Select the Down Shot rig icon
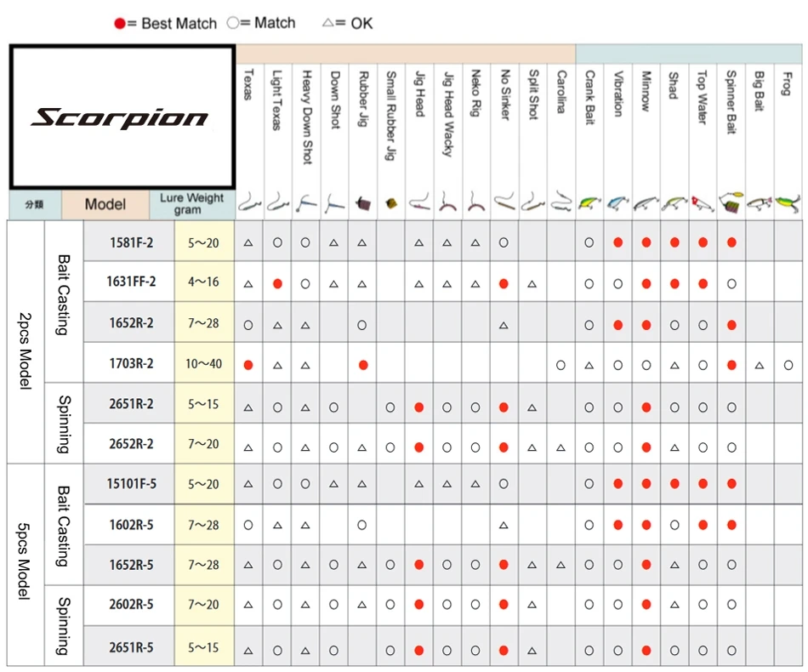 click(x=334, y=203)
